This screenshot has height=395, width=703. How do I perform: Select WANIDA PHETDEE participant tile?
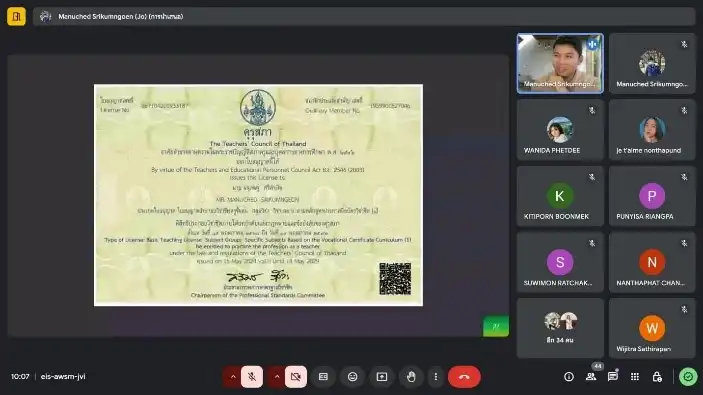[x=560, y=130]
